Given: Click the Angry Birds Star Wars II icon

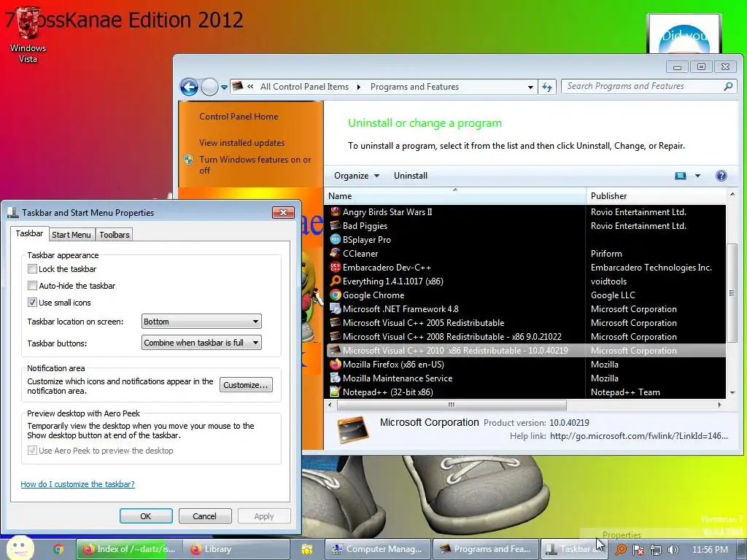Looking at the screenshot, I should pos(336,212).
